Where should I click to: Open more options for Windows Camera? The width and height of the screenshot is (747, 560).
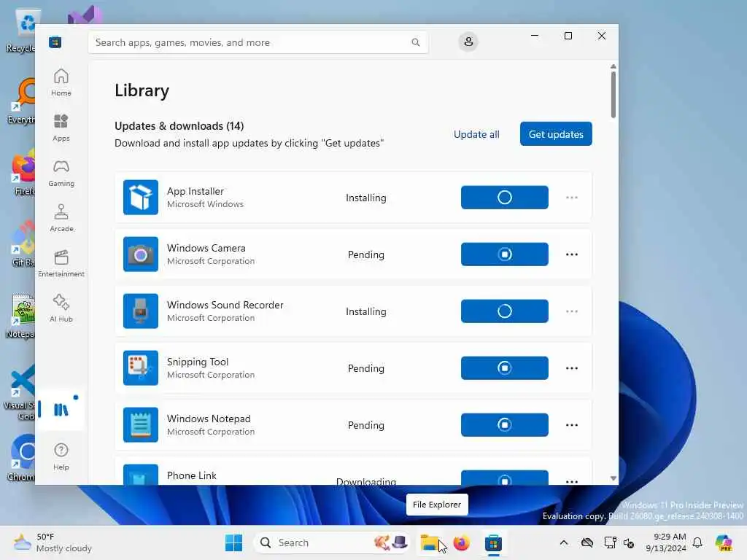pyautogui.click(x=572, y=254)
